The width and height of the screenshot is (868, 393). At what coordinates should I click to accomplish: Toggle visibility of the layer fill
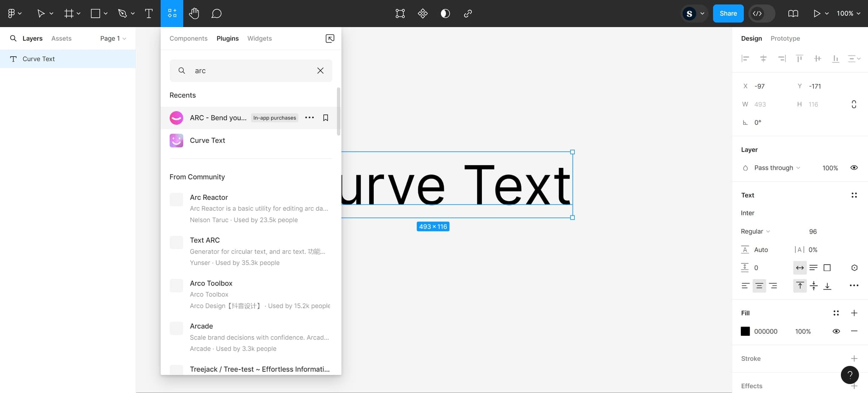coord(854,167)
